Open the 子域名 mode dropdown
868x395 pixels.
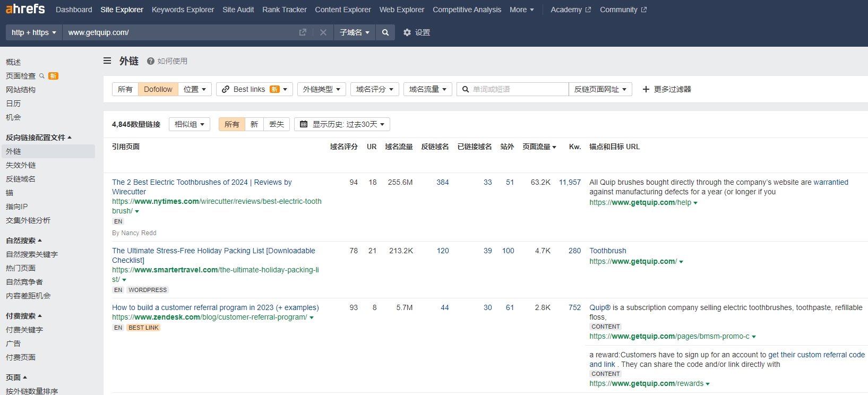point(355,32)
